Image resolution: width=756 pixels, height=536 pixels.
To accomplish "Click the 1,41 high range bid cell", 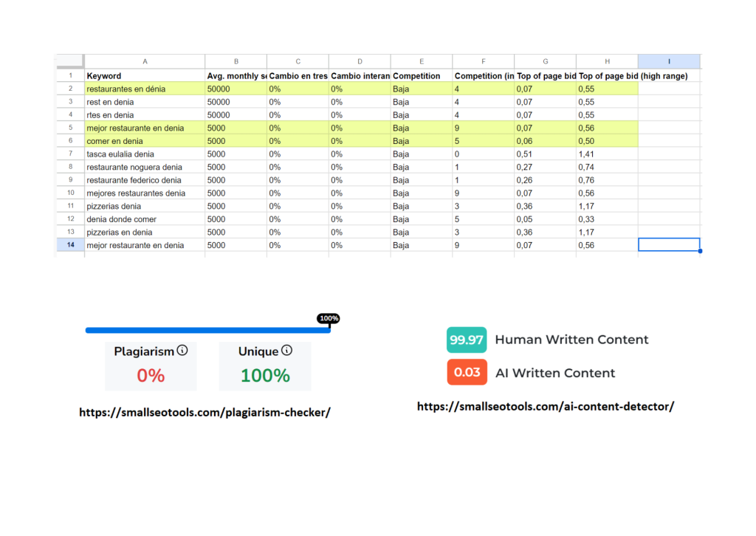I will point(607,154).
